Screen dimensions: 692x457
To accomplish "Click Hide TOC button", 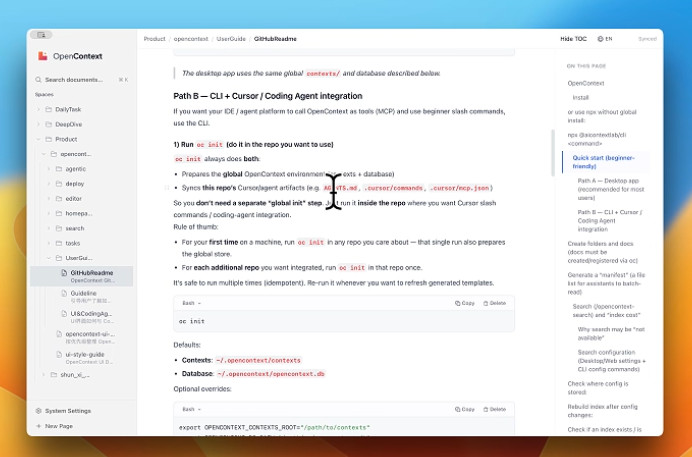I will [x=573, y=39].
